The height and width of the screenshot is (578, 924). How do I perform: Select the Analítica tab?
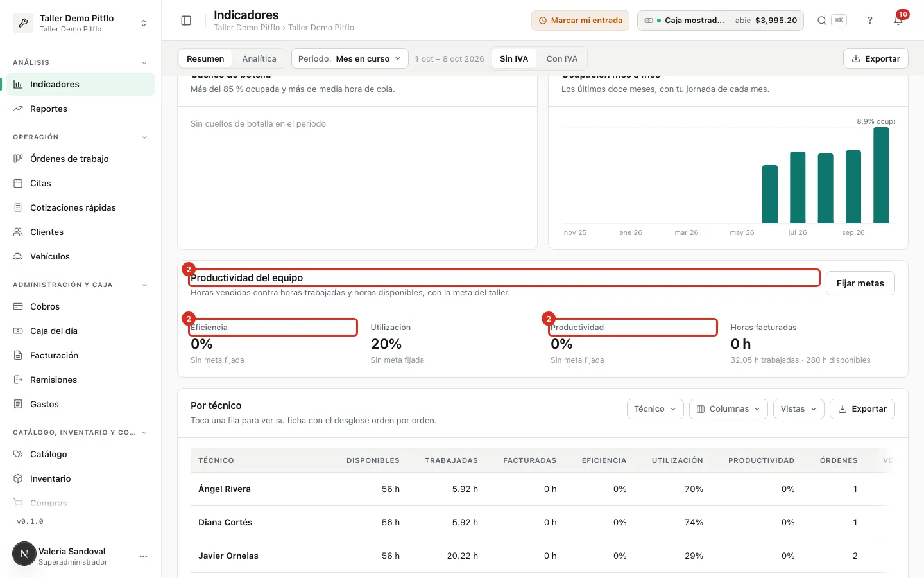[259, 58]
